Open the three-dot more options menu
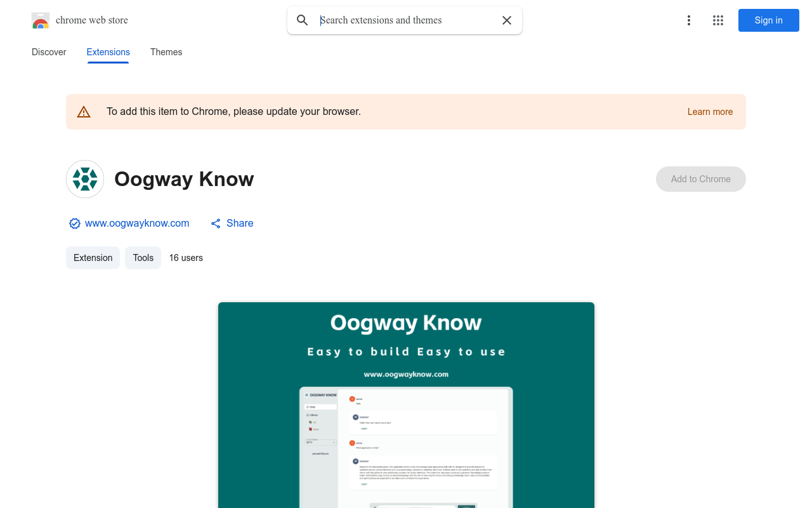812x508 pixels. click(689, 20)
